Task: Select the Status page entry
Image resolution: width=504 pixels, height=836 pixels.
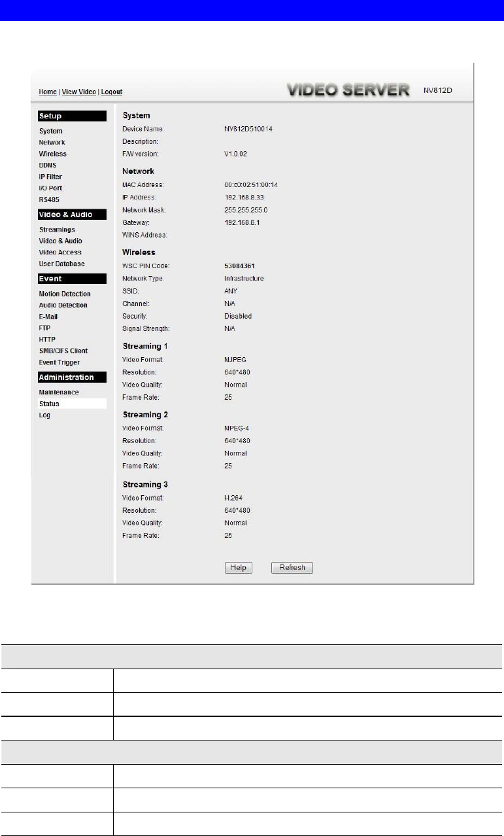Action: pyautogui.click(x=72, y=404)
